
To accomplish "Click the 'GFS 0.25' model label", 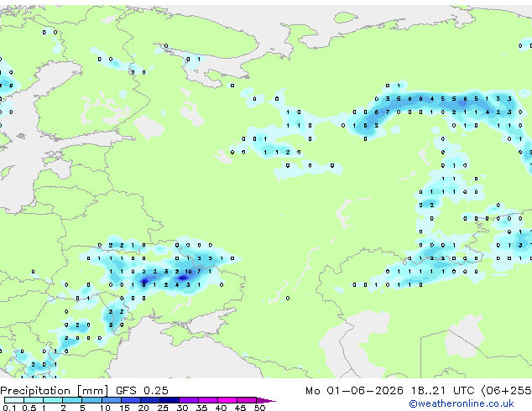I will tap(142, 391).
